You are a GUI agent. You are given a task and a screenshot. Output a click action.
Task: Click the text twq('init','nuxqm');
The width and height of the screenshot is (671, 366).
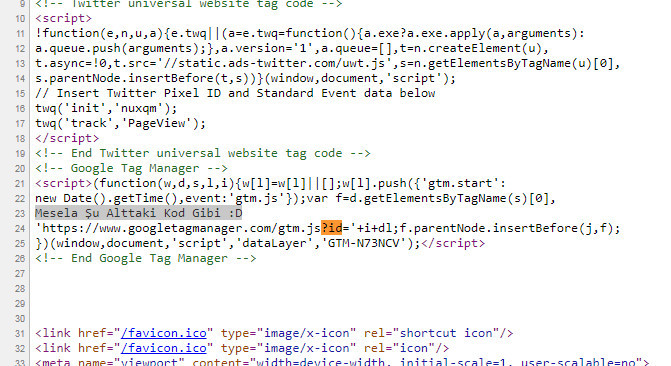pyautogui.click(x=106, y=108)
